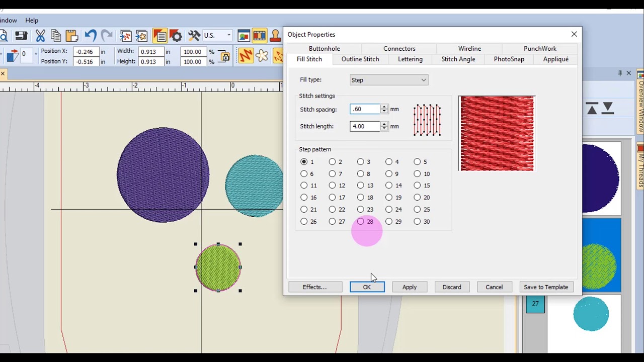Click the flower outline artwork view icon

coord(262,56)
